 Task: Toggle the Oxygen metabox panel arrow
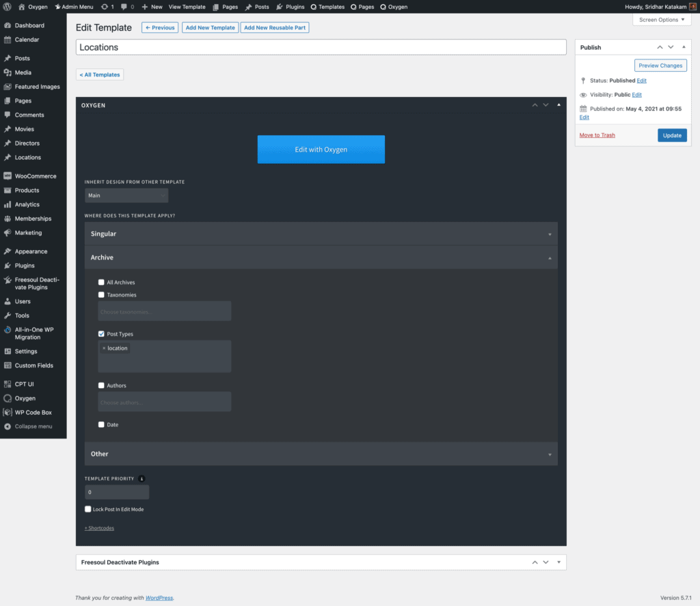point(558,105)
